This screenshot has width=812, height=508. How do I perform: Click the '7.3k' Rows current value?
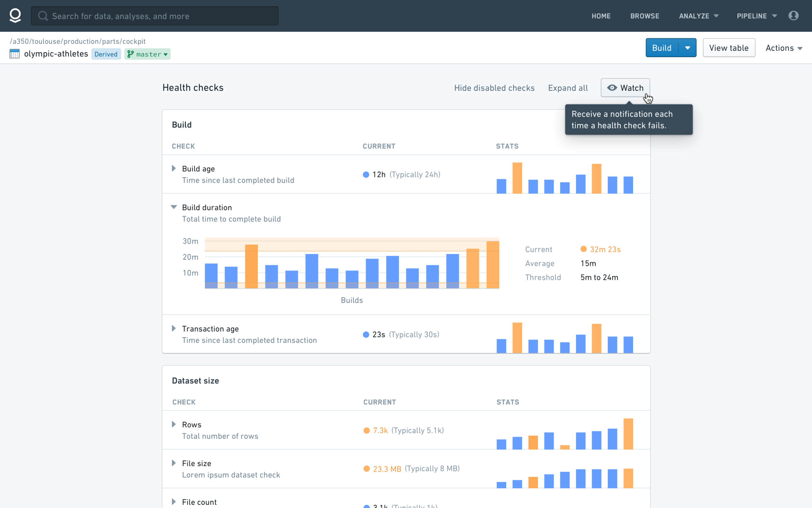click(x=380, y=431)
